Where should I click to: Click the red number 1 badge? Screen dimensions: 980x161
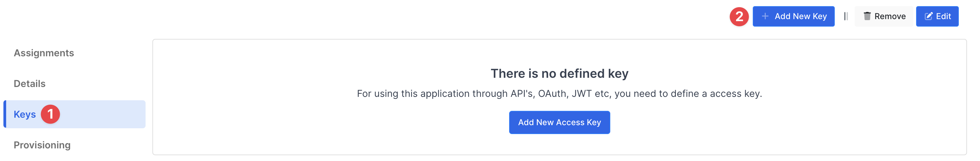(50, 114)
